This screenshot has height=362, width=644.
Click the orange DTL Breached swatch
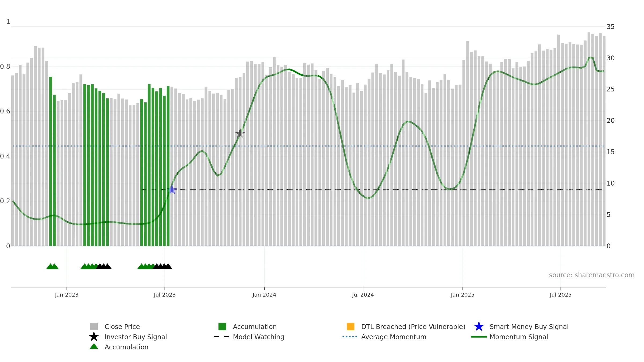click(350, 327)
